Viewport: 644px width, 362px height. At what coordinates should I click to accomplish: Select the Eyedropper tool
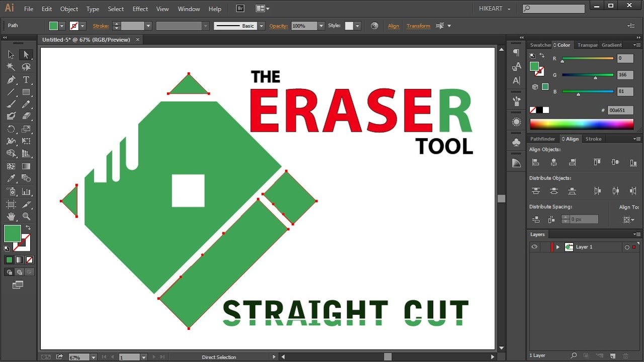11,178
